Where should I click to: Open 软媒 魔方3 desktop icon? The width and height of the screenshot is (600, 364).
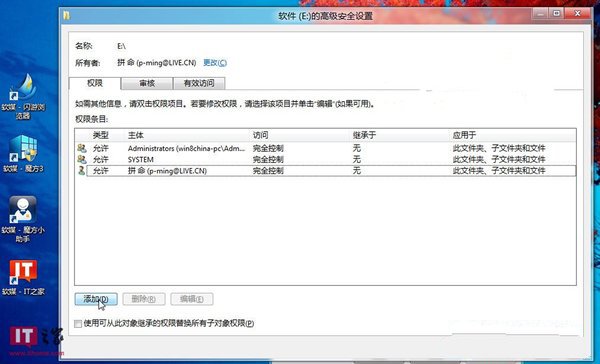23,153
